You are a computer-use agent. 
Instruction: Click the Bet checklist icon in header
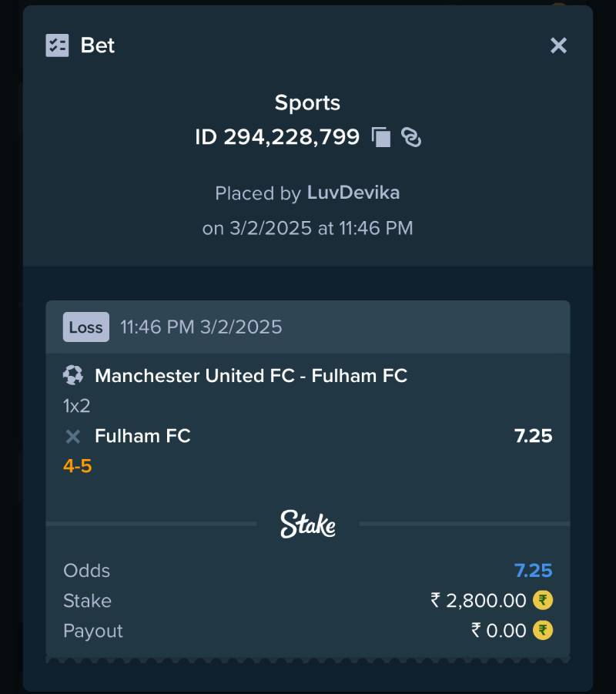point(57,45)
